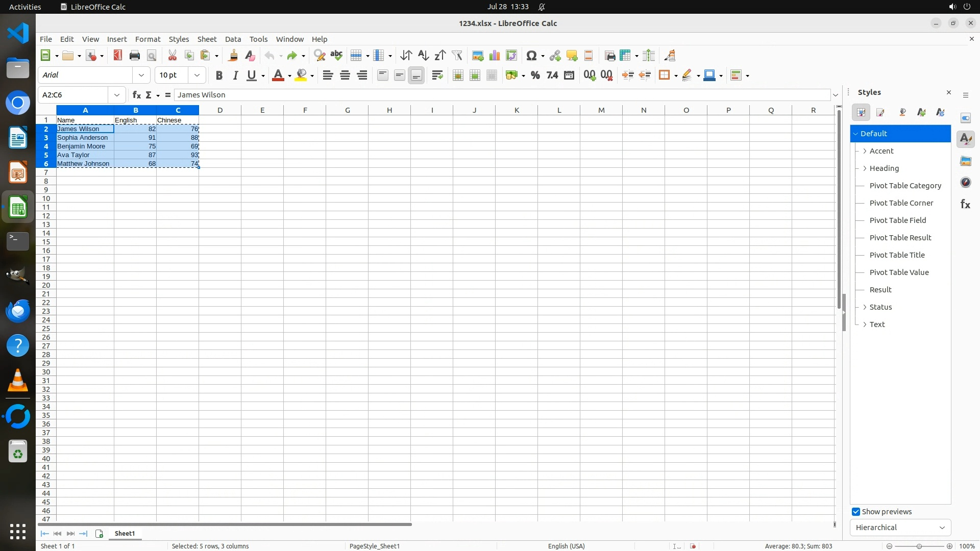Open the Function Wizard next to the formula bar
The image size is (980, 551).
(x=136, y=95)
